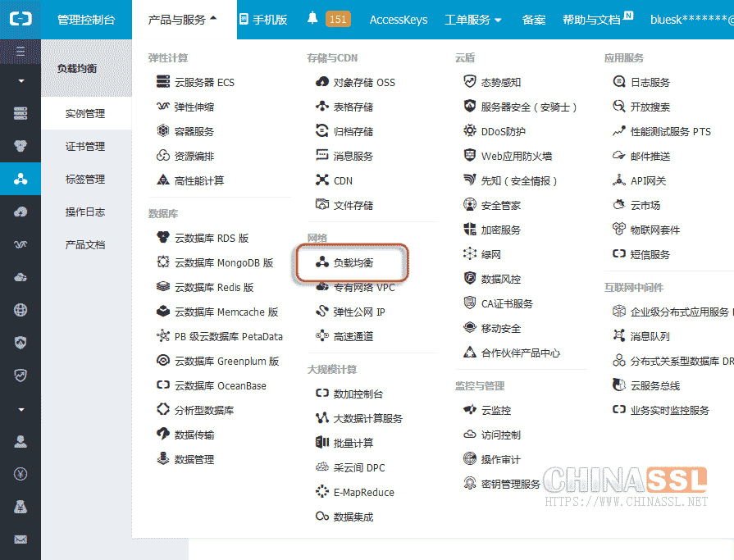Click the 云监控 icon under 监控与管理

click(x=470, y=410)
